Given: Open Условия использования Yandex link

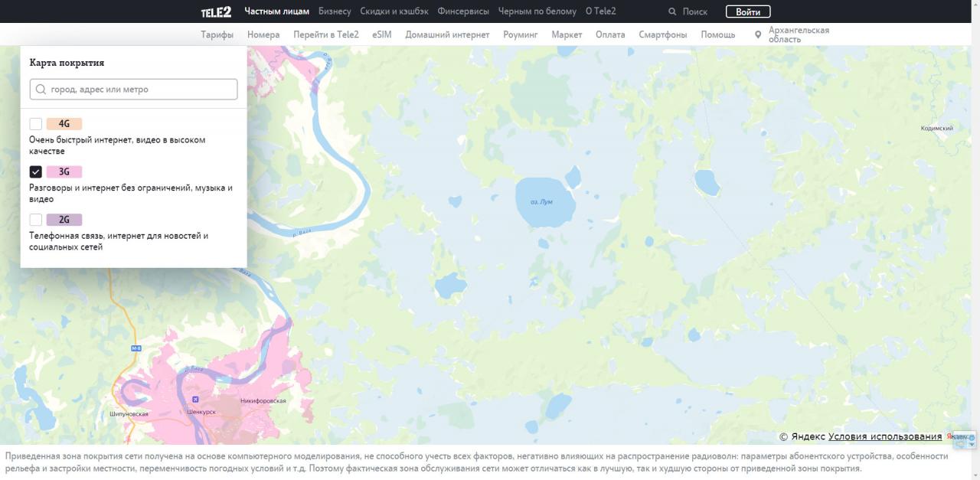Looking at the screenshot, I should (885, 436).
